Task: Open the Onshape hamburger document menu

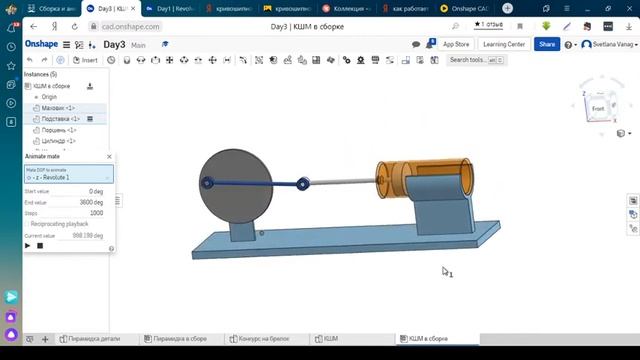Action: (66, 44)
